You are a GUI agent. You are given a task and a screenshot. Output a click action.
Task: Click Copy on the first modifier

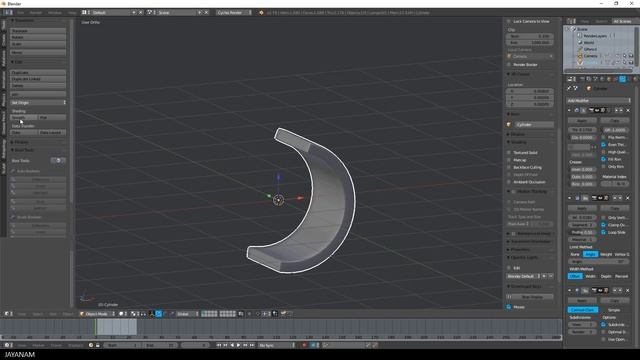click(614, 121)
